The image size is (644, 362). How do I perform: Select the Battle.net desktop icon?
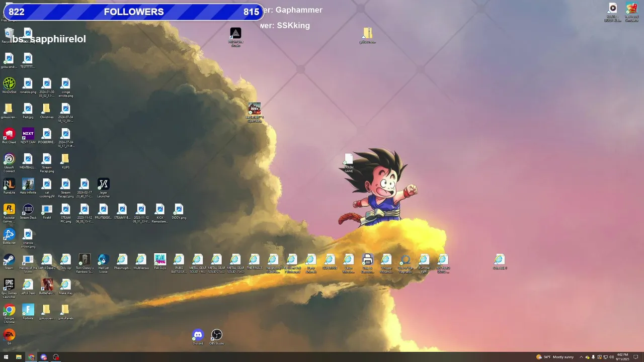coord(9,237)
